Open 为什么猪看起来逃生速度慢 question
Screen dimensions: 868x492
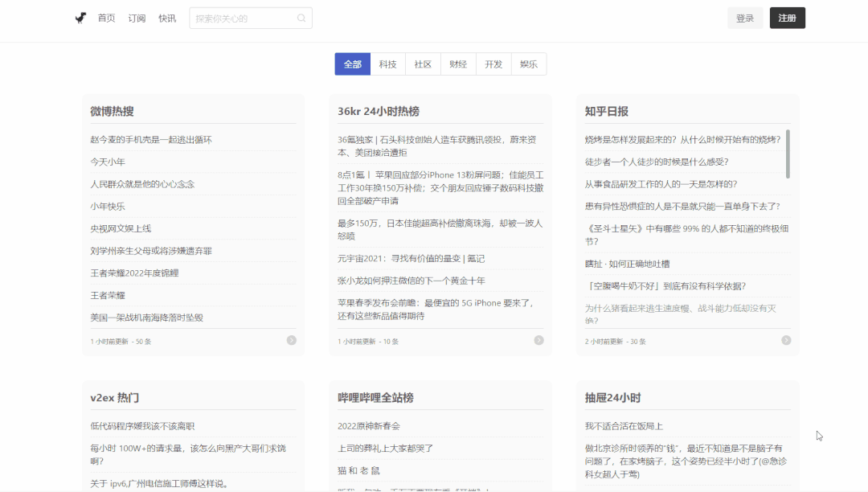(x=681, y=314)
